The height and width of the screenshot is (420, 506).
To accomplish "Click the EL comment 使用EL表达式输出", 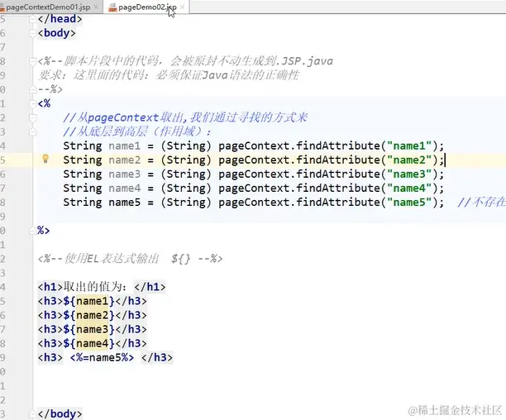I will [112, 259].
